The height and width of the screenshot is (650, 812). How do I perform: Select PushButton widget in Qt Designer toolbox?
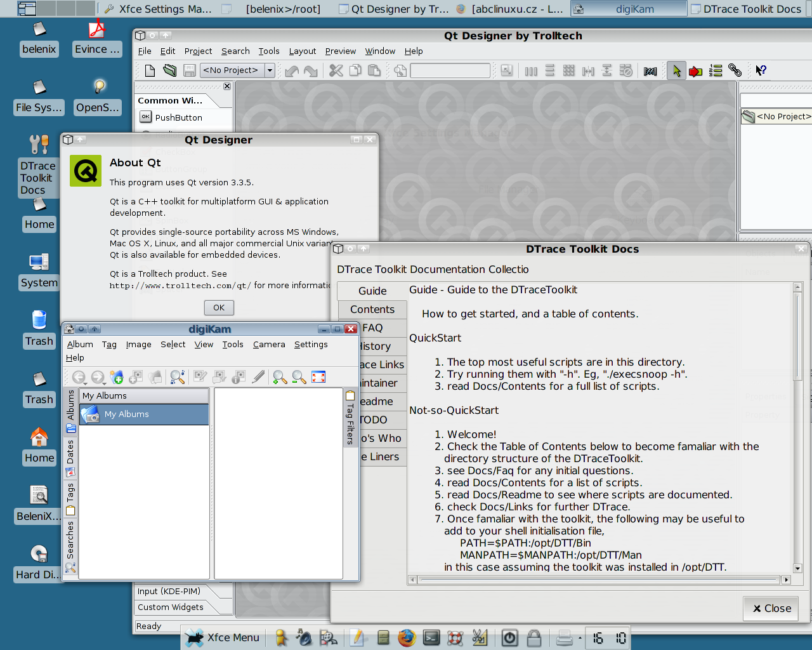[x=179, y=117]
